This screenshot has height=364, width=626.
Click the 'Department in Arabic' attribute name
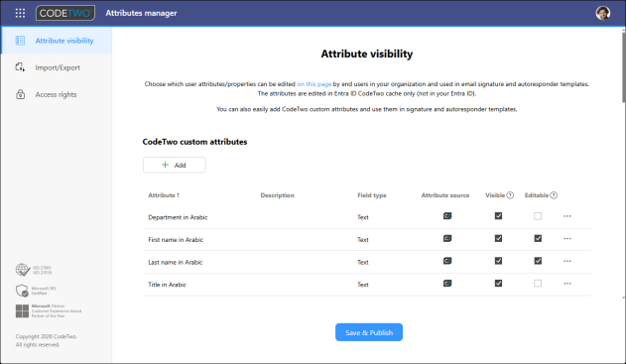click(x=178, y=217)
